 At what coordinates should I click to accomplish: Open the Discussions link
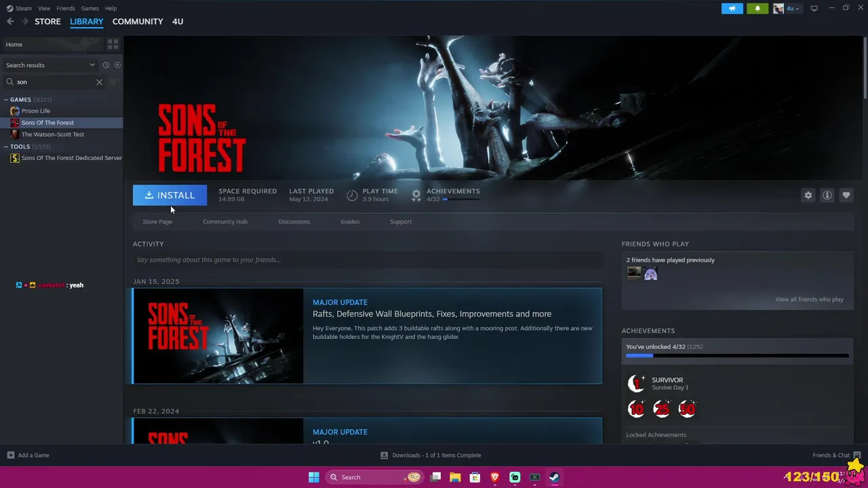tap(294, 222)
